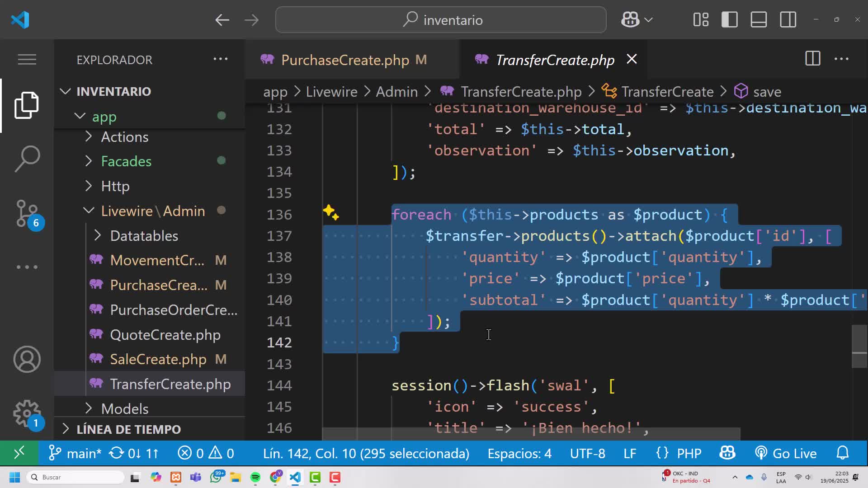868x488 pixels.
Task: Synchronize changes 0↓ 1↑ in status bar
Action: point(134,453)
